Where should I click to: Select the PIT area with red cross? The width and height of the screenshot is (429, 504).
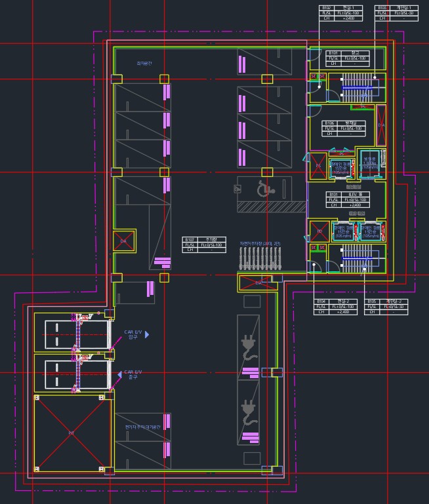71,432
